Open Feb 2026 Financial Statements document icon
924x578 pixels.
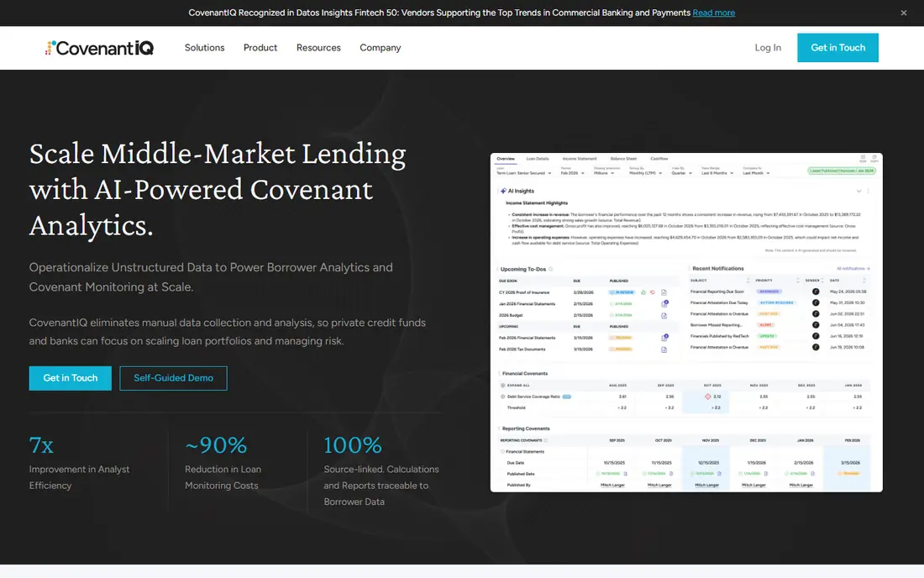[x=664, y=339]
